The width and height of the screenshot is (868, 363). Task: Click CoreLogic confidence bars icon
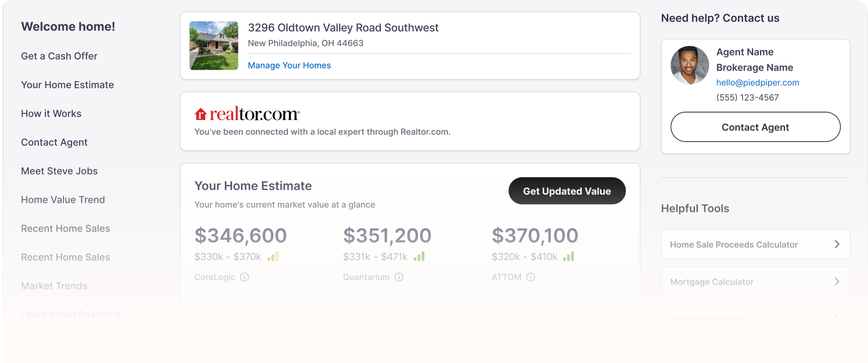(x=273, y=257)
